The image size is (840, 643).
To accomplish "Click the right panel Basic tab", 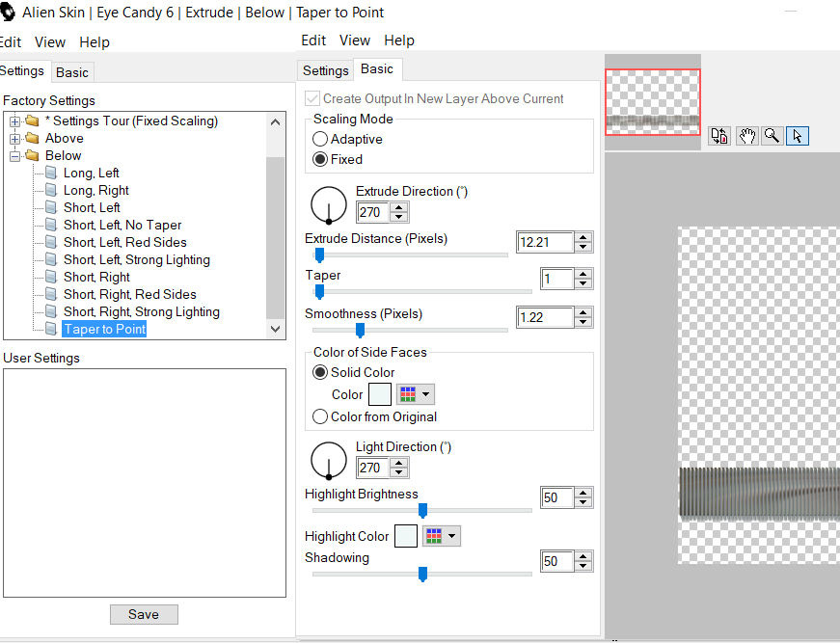I will pyautogui.click(x=377, y=69).
